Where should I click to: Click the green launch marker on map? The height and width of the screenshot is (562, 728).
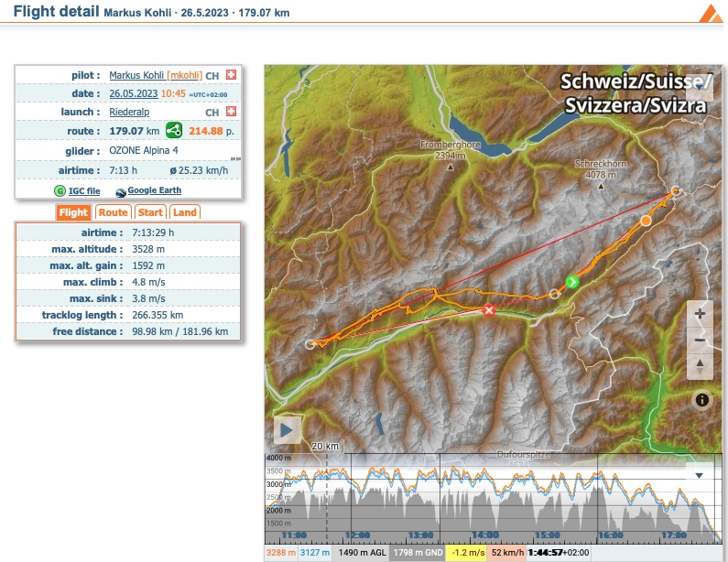[x=572, y=281]
